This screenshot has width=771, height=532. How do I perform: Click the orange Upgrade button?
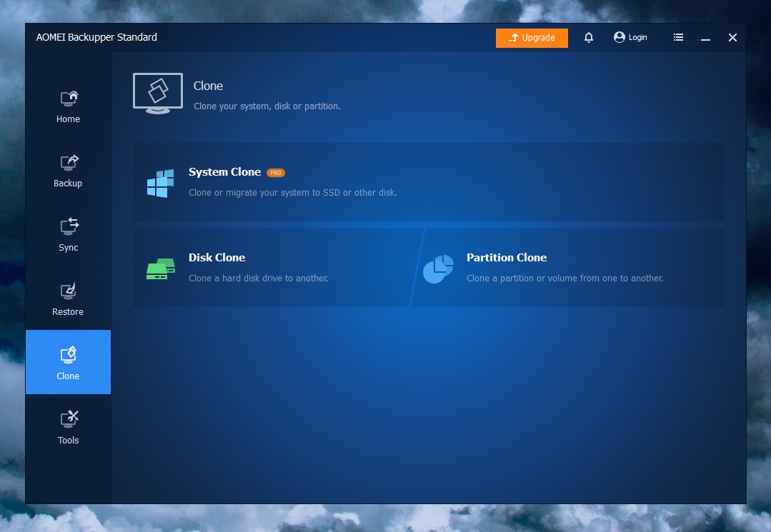[x=532, y=38]
